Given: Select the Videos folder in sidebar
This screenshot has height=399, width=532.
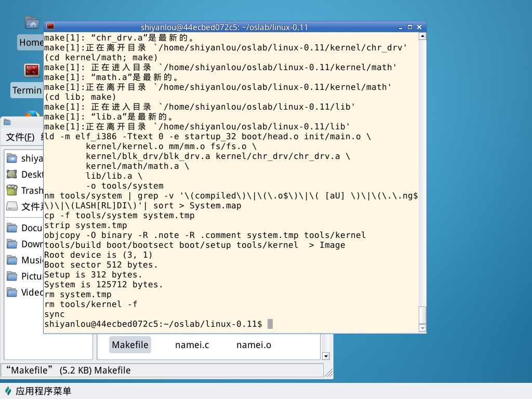Looking at the screenshot, I should click(x=12, y=292).
